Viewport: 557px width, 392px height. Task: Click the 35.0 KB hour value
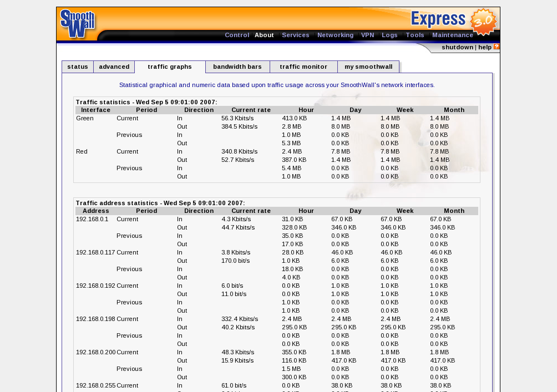[293, 236]
